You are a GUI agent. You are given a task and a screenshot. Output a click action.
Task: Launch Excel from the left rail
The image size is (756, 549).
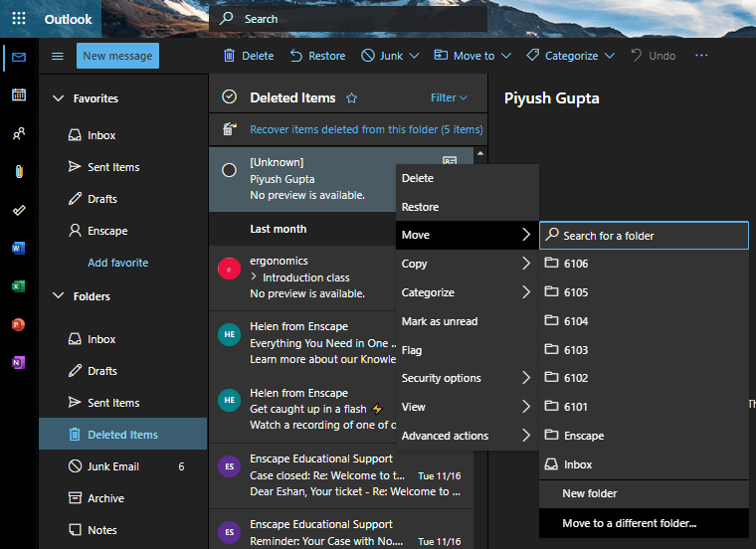click(x=18, y=286)
